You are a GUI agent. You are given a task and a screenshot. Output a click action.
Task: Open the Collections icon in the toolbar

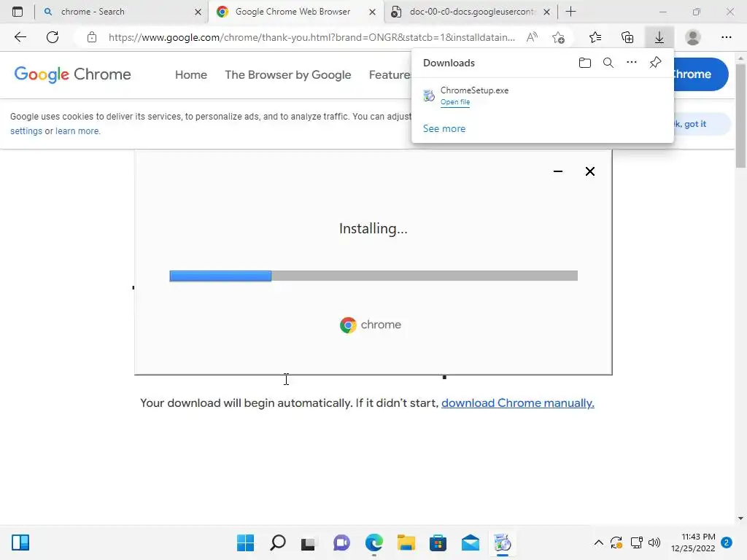click(627, 37)
